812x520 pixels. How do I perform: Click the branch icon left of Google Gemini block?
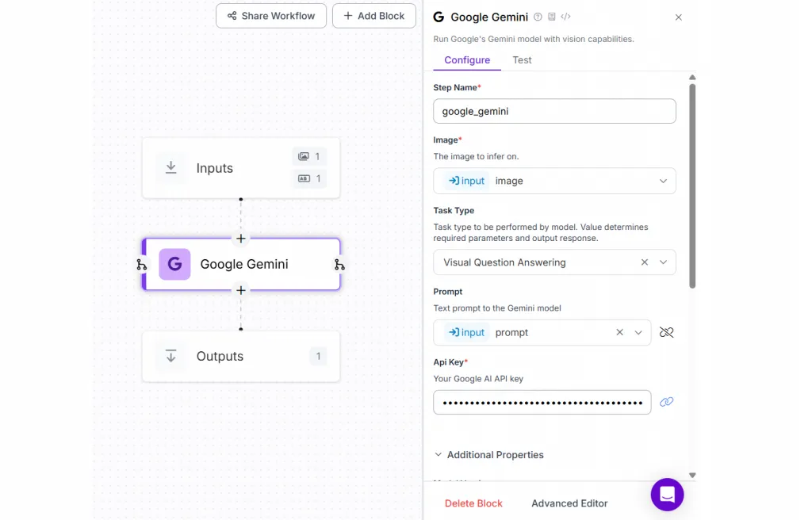tap(141, 265)
